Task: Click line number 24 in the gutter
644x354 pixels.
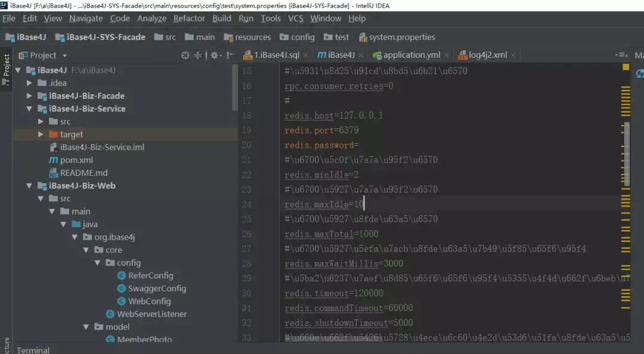Action: point(246,204)
